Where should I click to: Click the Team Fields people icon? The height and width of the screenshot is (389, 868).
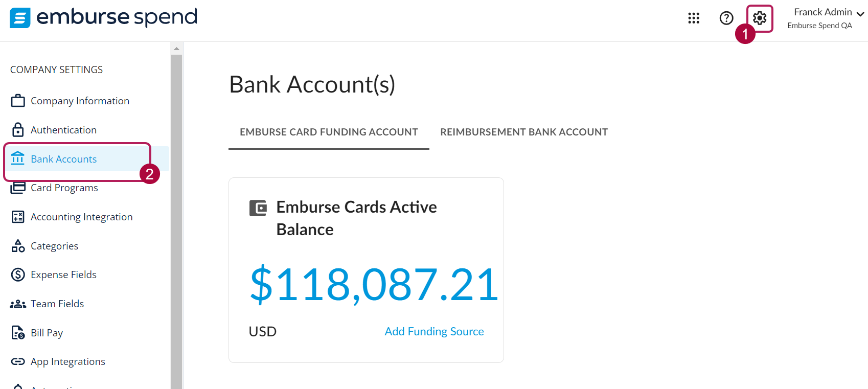point(18,303)
